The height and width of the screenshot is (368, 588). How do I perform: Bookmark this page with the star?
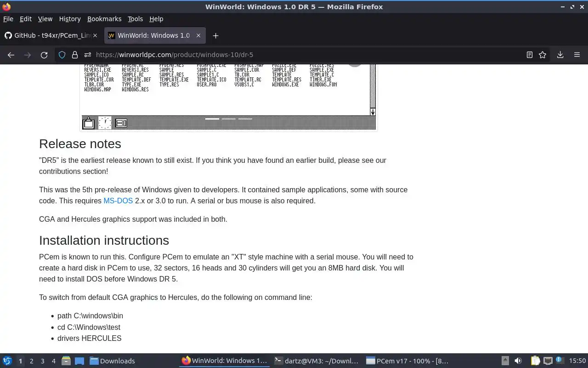(543, 55)
